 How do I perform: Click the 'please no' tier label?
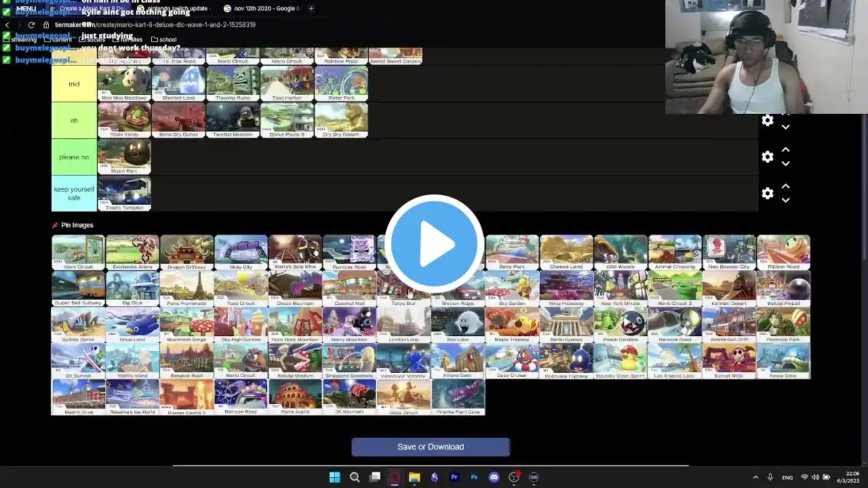[74, 157]
